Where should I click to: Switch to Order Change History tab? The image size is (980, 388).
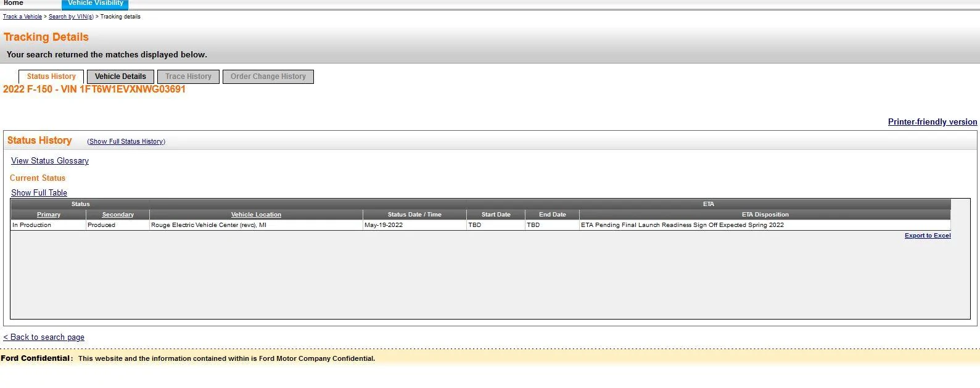click(x=268, y=76)
